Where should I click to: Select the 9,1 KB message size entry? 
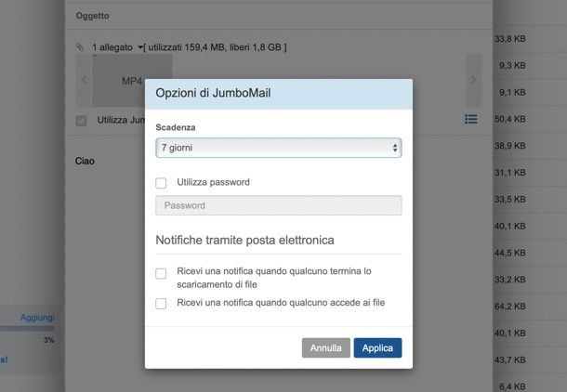click(x=512, y=92)
